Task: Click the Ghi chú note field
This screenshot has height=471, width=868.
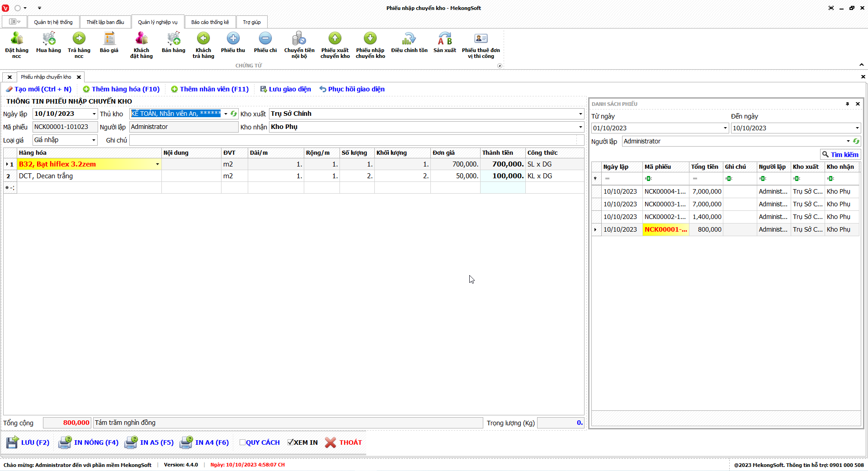Action: click(x=353, y=140)
